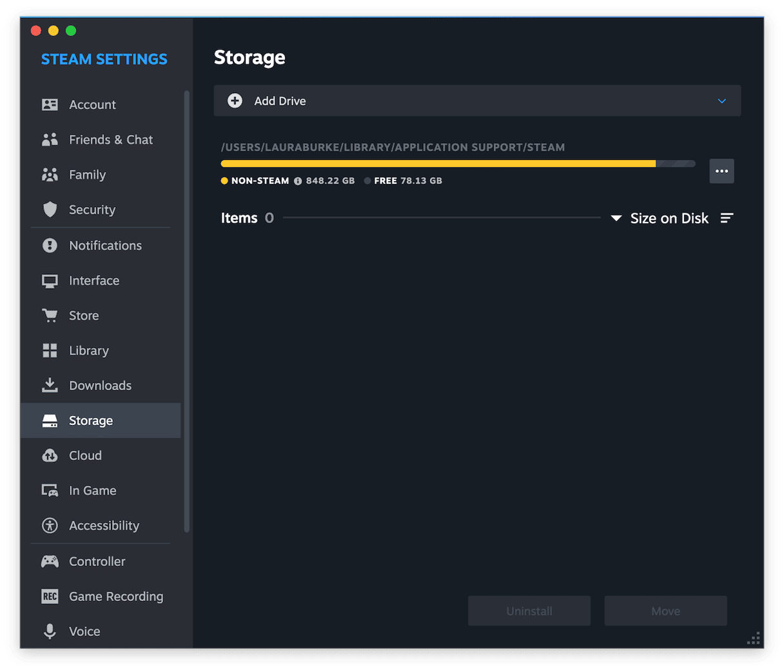
Task: Click the yellow storage usage bar
Action: tap(438, 164)
